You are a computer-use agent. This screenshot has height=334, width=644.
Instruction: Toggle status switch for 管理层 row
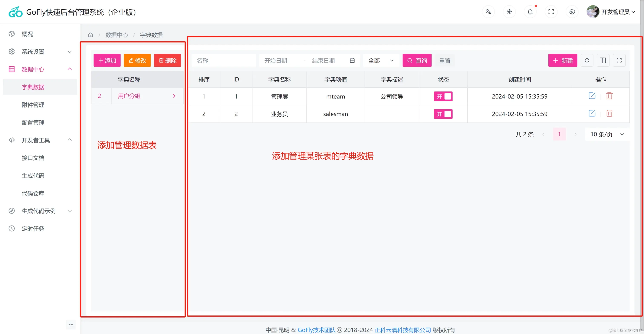tap(443, 96)
